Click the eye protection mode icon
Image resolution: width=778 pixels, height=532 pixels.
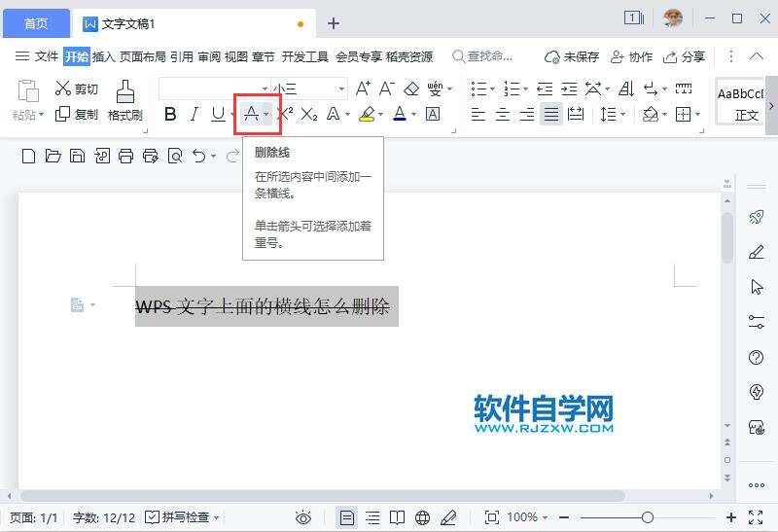pos(303,517)
